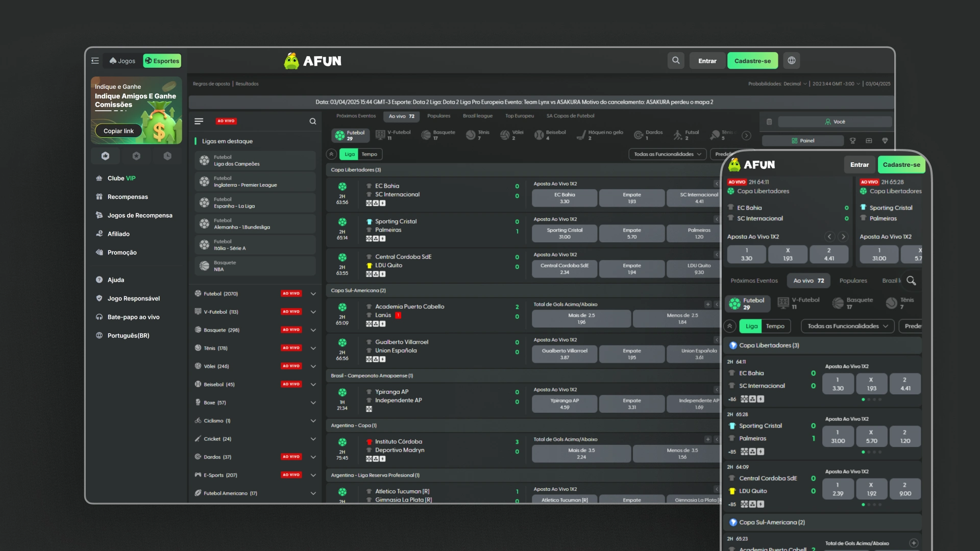Switch to Populares tab
Viewport: 980px width, 551px height.
(x=439, y=116)
